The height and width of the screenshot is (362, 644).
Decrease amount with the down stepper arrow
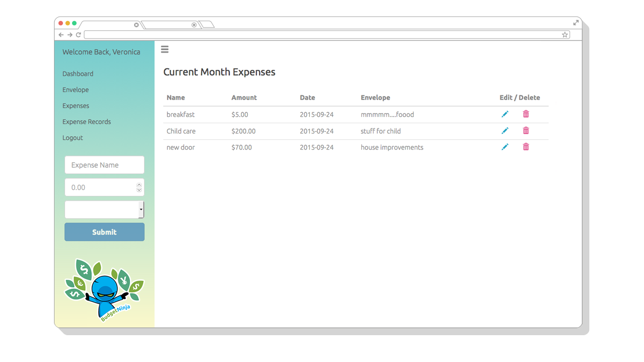(x=139, y=190)
